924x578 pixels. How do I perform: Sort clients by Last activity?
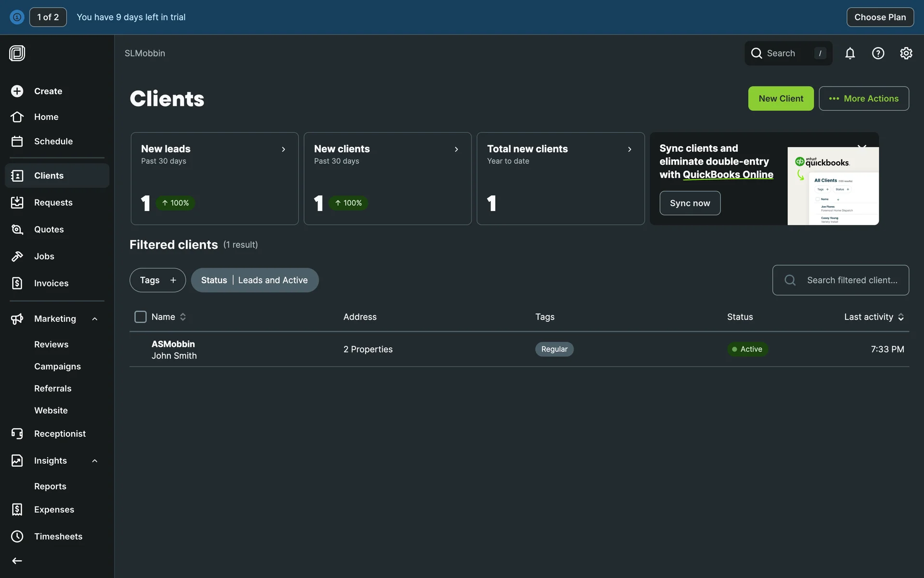pos(873,317)
